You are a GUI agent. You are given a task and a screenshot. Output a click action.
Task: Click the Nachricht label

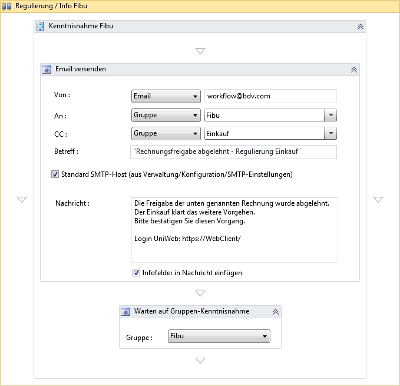point(72,203)
